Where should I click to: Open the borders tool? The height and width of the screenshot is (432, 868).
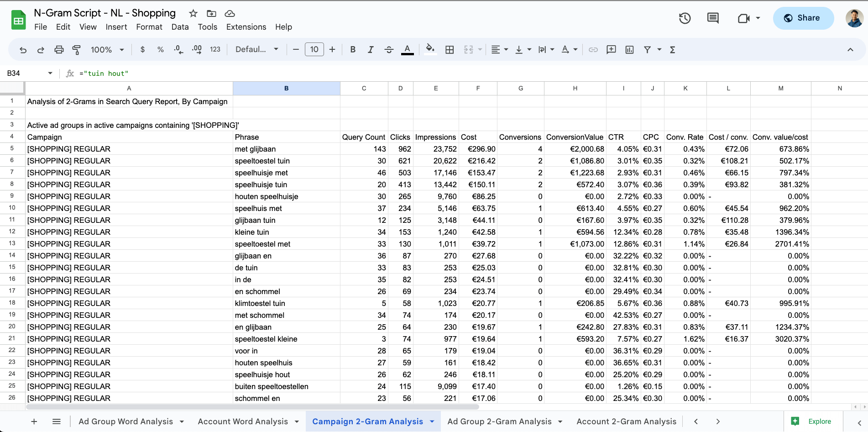pyautogui.click(x=450, y=50)
